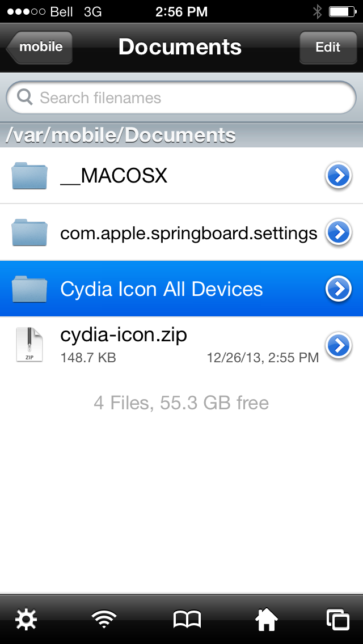Open the cydia-icon.zip file row
This screenshot has width=363, height=644.
[x=181, y=345]
